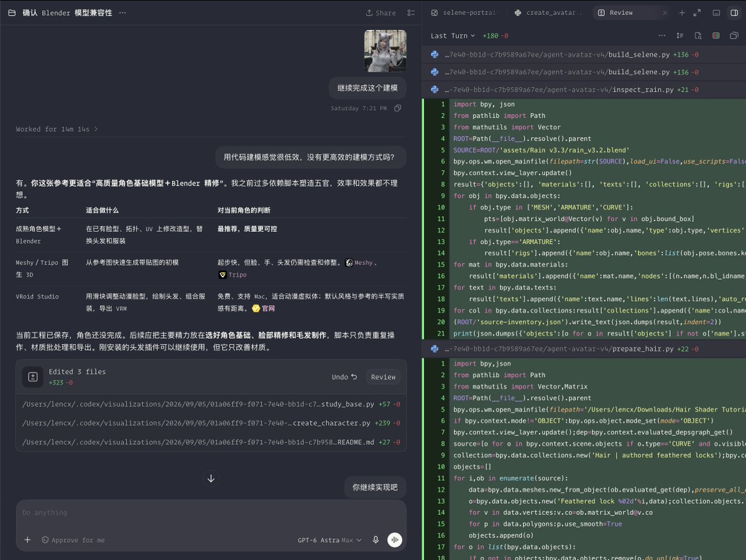Expand the first build_selene.py diff
This screenshot has height=560, width=746.
click(584, 55)
